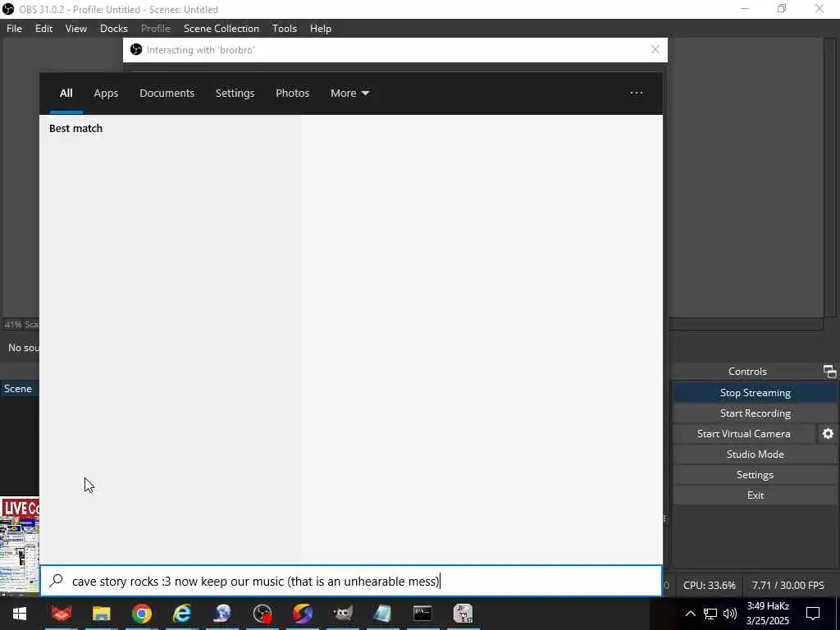Open the Command Prompt taskbar icon

422,614
